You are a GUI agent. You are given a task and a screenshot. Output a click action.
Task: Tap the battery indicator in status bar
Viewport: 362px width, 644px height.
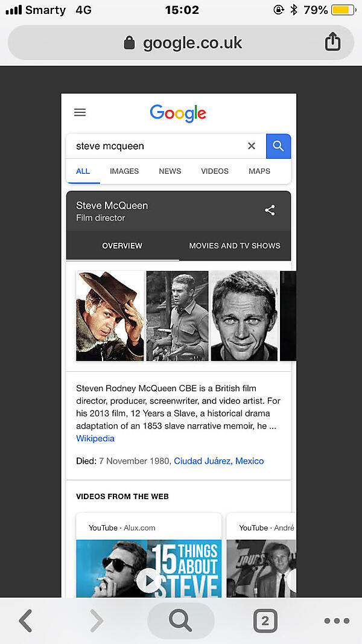coord(343,10)
